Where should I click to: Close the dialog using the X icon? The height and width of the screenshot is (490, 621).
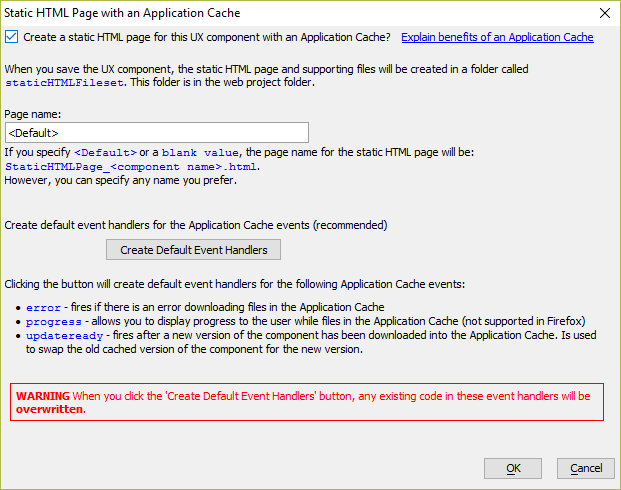point(605,13)
